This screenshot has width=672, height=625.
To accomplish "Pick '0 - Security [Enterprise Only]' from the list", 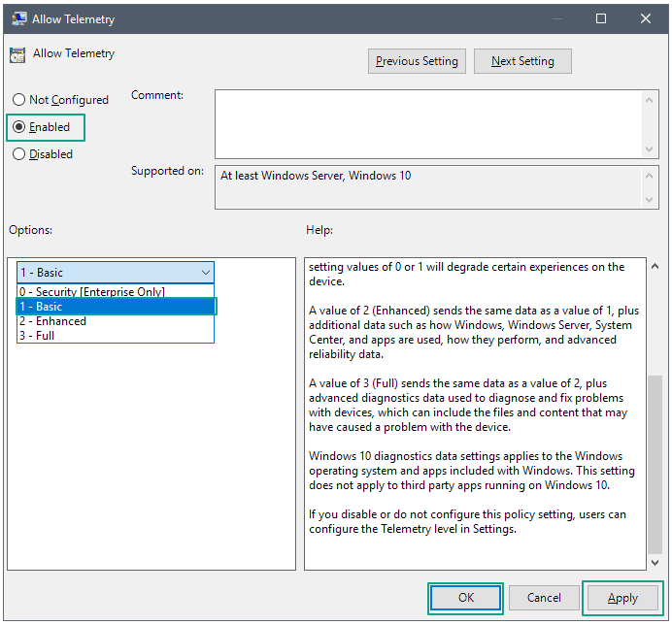I will click(92, 292).
